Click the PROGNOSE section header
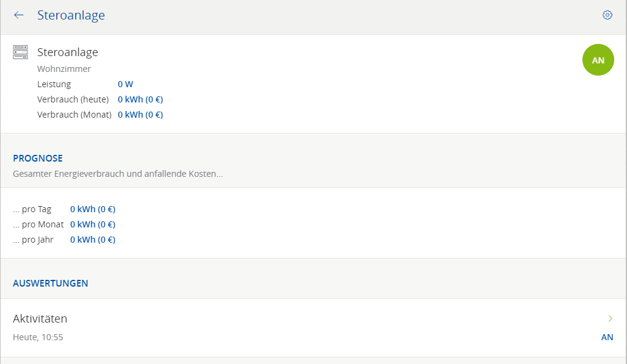This screenshot has height=364, width=627. point(38,158)
